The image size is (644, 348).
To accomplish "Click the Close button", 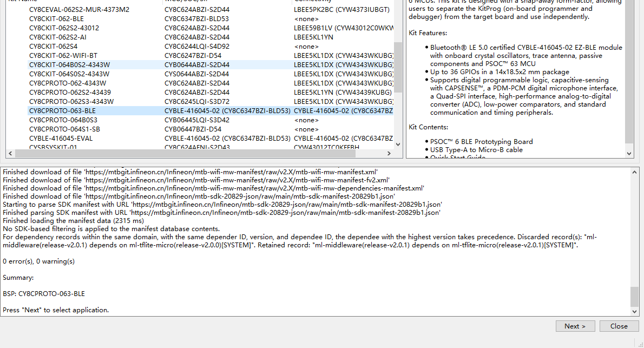I will point(619,326).
